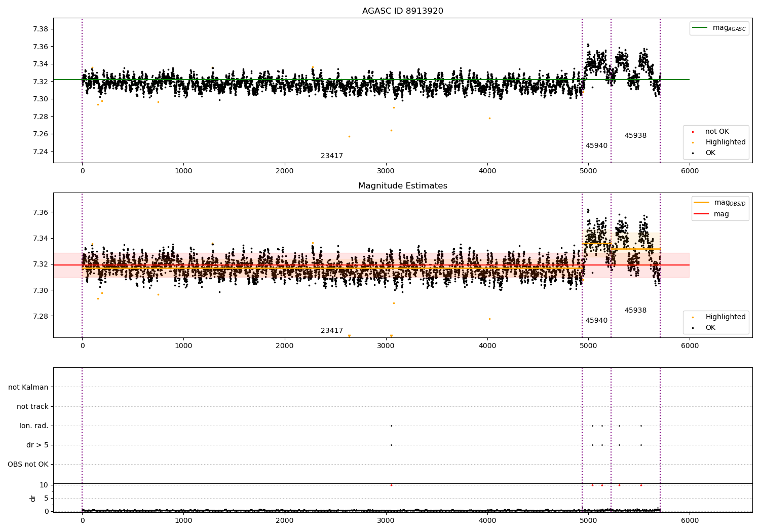Click y-axis tick 7.36 on Magnitude Estimates plot
Viewport: 760px width, 532px height.
(x=41, y=212)
